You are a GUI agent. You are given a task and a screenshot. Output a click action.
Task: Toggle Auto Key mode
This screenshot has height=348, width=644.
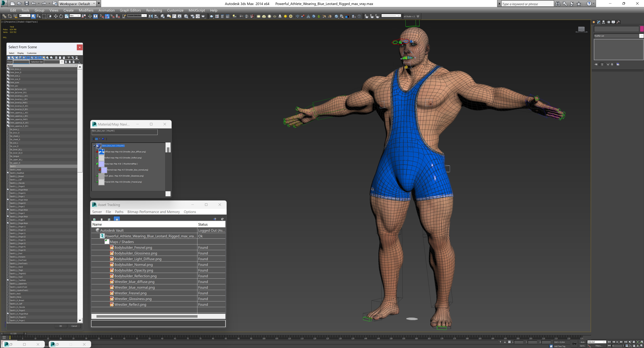[x=582, y=342]
